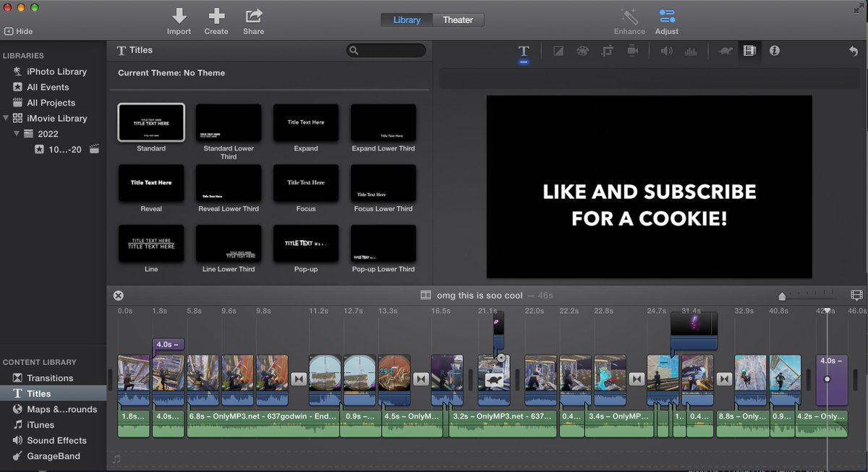Switch to the Theater view

(x=458, y=20)
